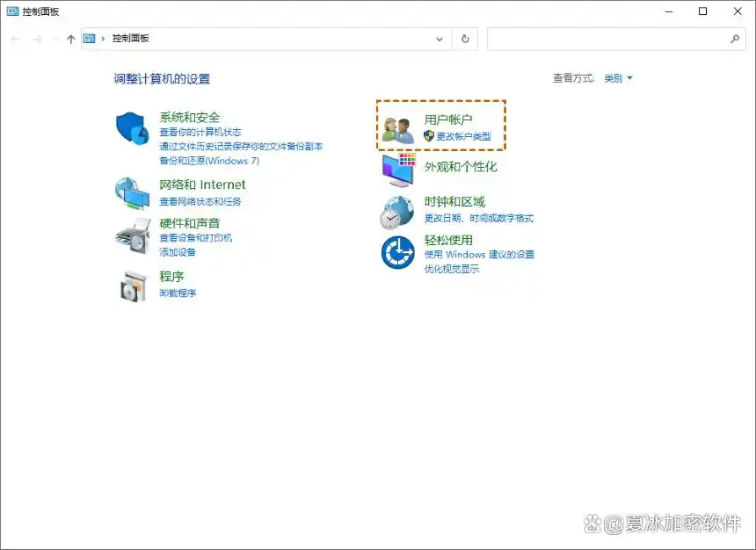Click the 轻松使用 accessibility icon
756x550 pixels.
(x=397, y=252)
